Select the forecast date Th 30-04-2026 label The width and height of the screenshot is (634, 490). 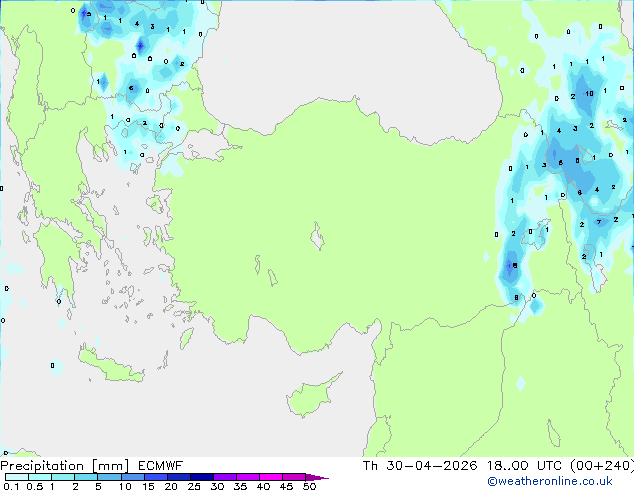tap(420, 466)
